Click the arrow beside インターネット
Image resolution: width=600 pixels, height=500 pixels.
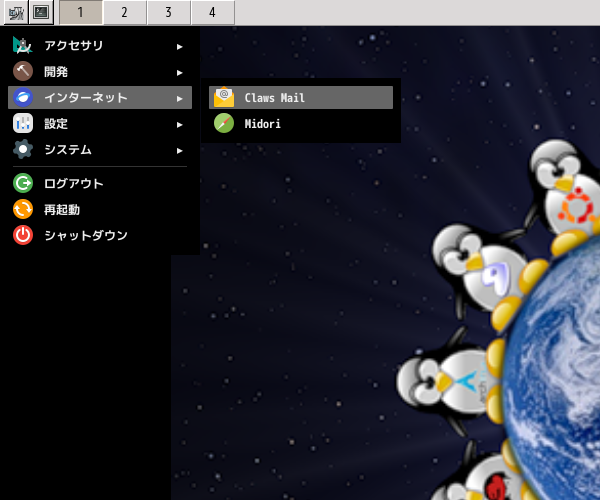point(179,99)
